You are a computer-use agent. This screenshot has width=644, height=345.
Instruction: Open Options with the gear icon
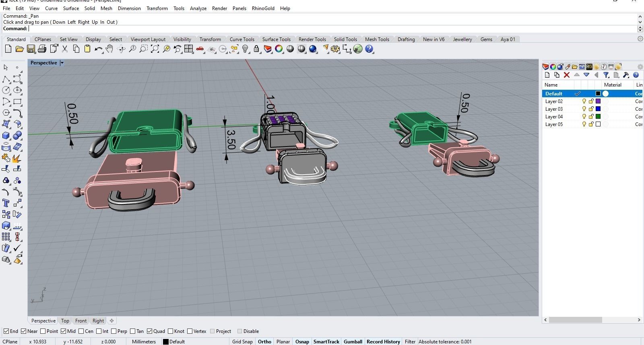click(335, 49)
